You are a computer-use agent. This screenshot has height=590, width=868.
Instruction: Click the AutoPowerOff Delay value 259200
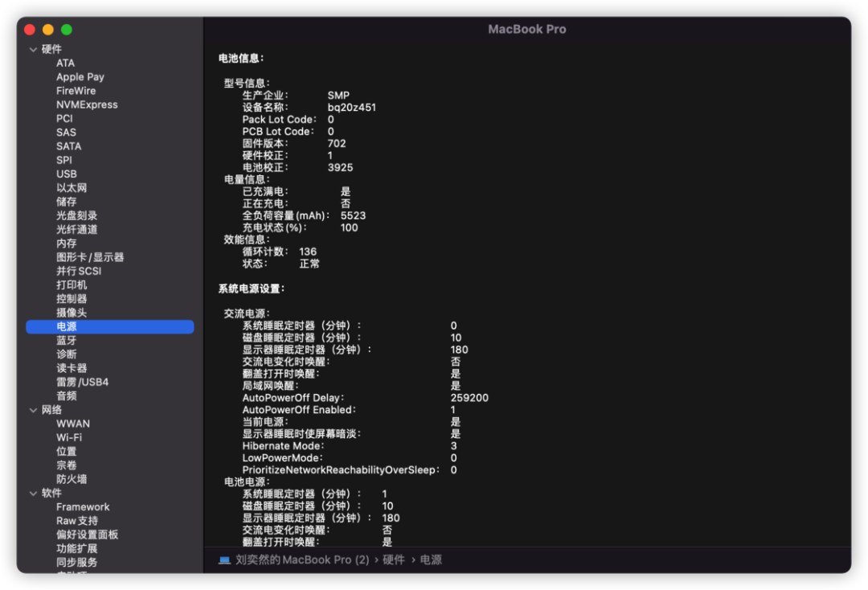point(469,398)
